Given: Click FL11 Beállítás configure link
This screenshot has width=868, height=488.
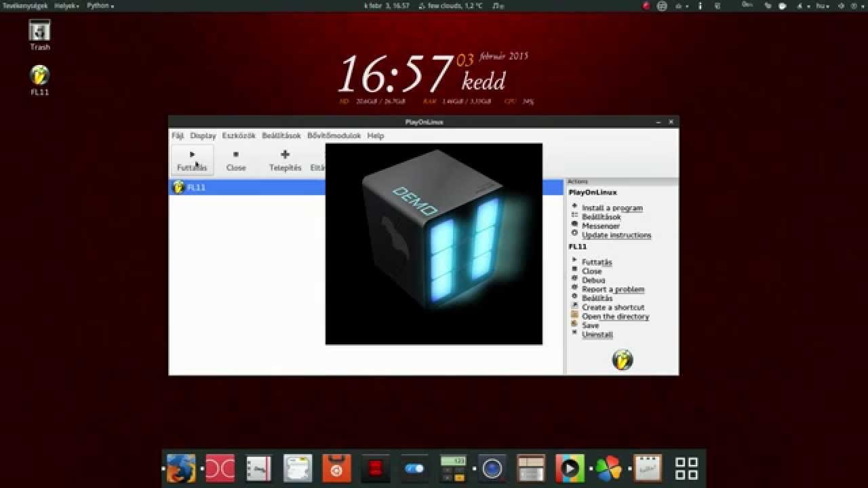Looking at the screenshot, I should click(597, 298).
